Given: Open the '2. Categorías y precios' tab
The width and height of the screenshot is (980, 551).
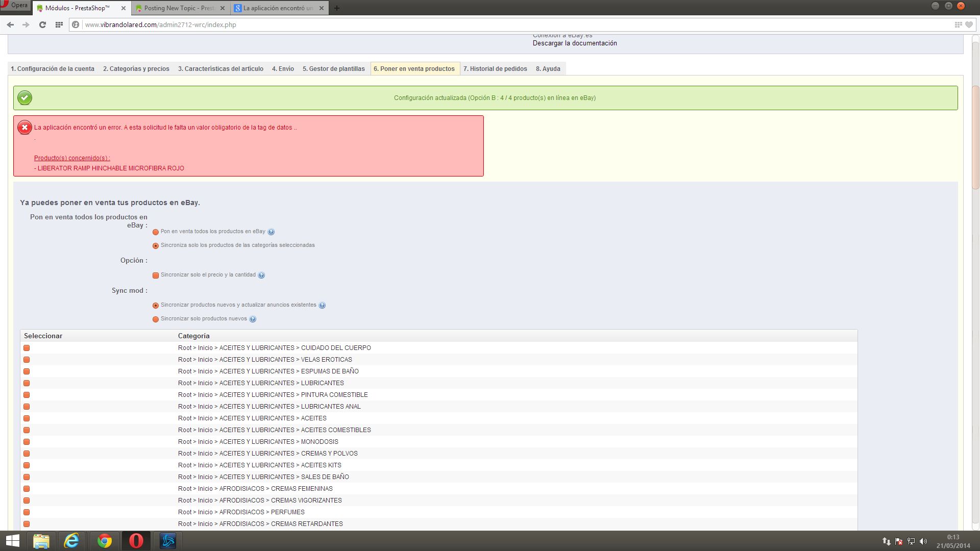Looking at the screenshot, I should coord(136,69).
